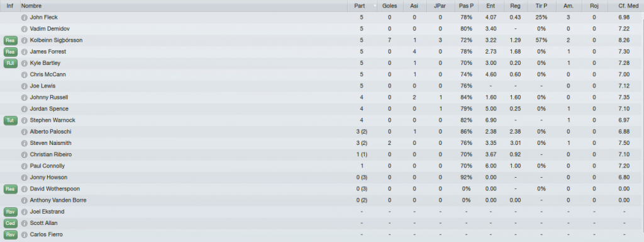Click the Inf column header
Image resolution: width=644 pixels, height=242 pixels.
tap(10, 6)
